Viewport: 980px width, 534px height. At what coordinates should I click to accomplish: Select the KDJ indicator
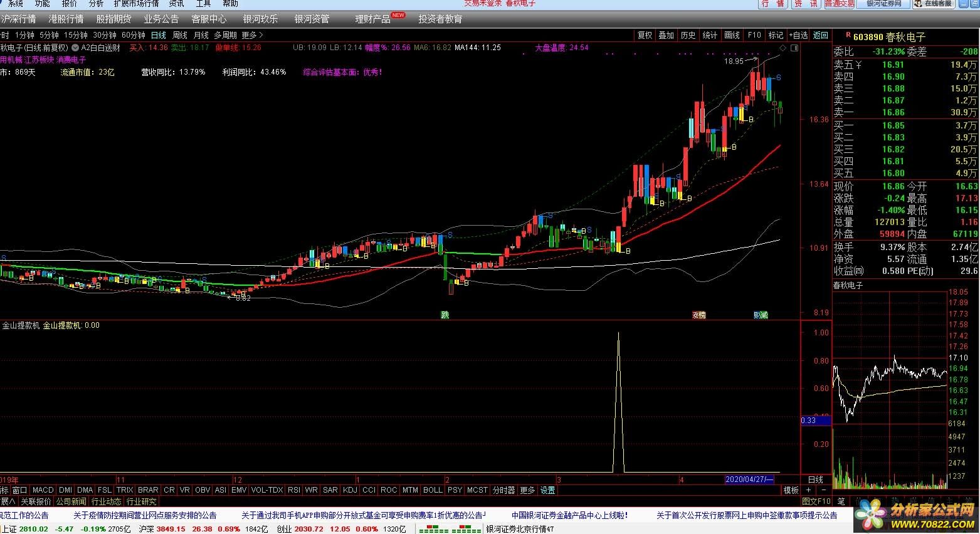[x=350, y=490]
